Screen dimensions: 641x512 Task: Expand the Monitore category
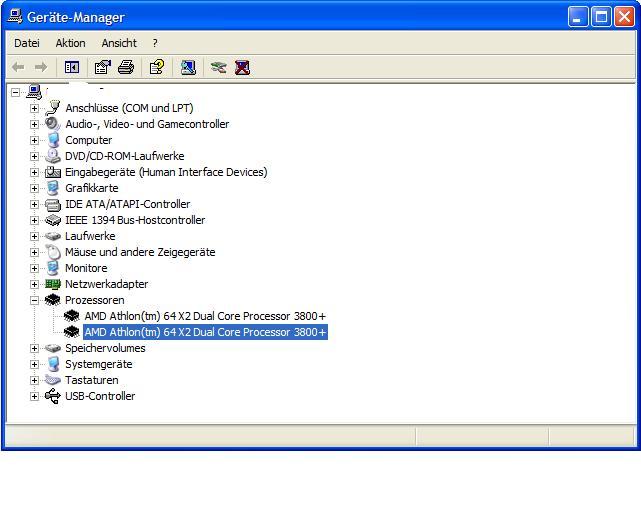click(x=34, y=268)
